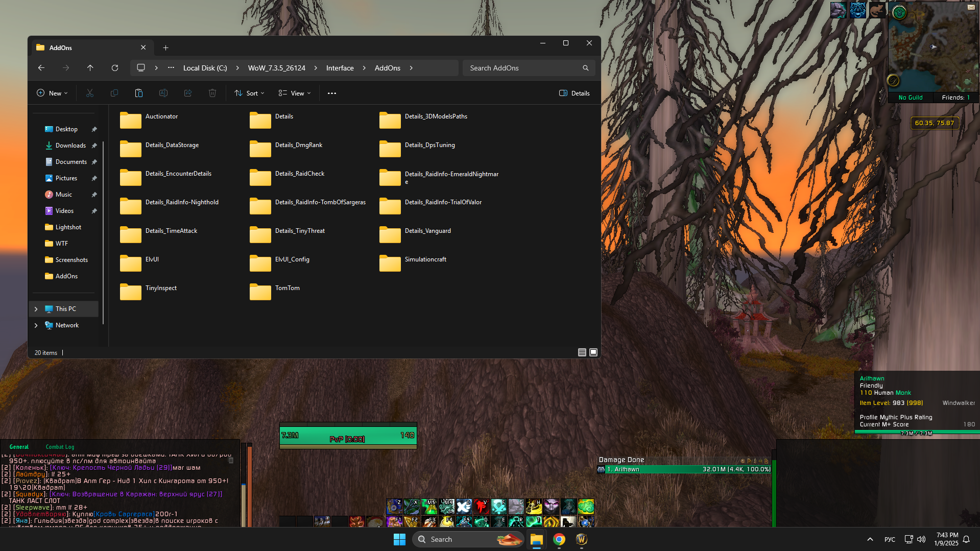
Task: Click the Delete trash icon in toolbar
Action: [212, 93]
